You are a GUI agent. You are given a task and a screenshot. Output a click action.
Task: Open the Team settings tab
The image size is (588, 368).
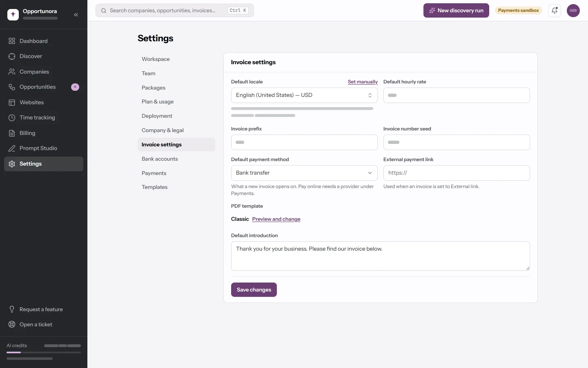click(x=176, y=74)
